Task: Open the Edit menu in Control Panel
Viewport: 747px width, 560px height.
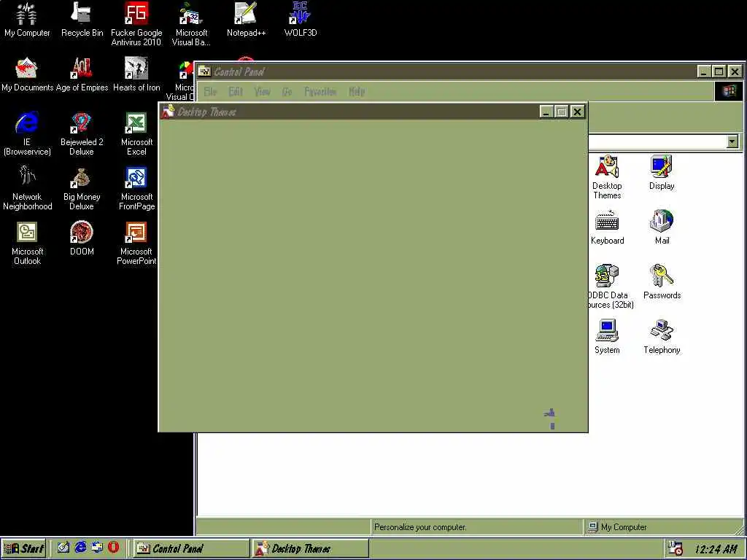Action: coord(236,91)
